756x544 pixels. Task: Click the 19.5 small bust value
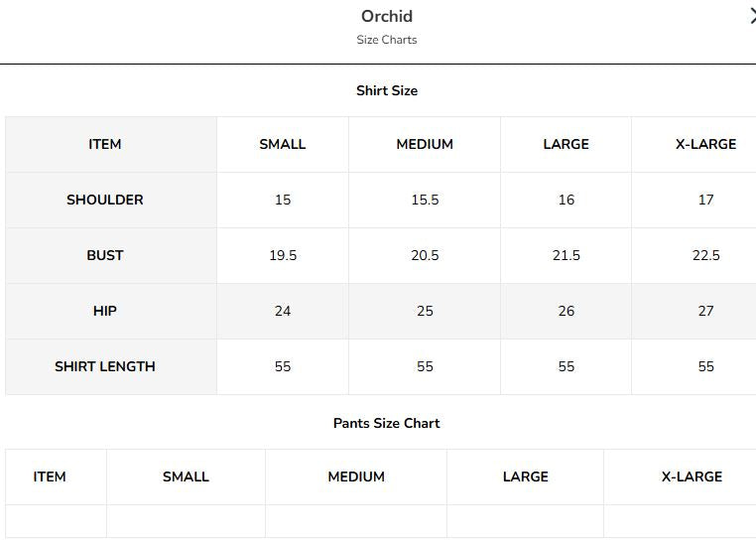click(283, 255)
